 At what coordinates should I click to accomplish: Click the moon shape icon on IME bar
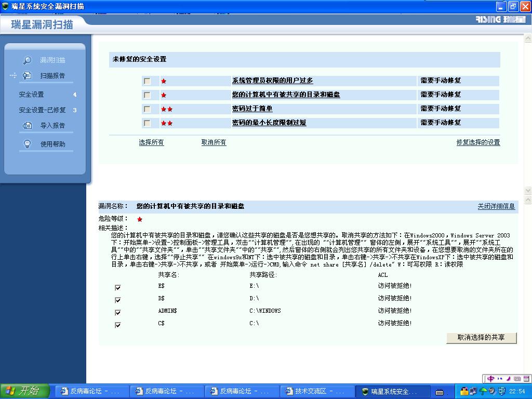[508, 379]
